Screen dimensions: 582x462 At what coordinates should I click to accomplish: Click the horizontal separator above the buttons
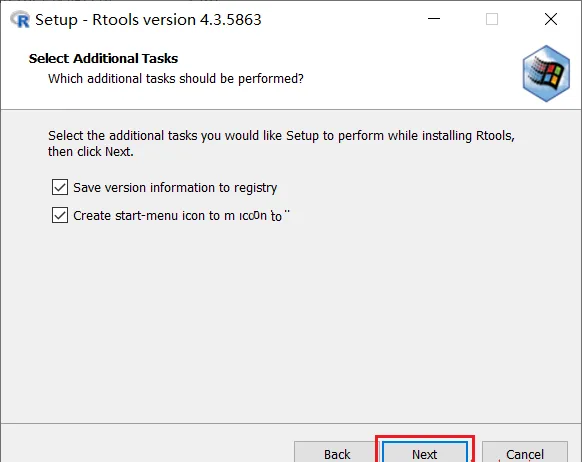pos(291,423)
